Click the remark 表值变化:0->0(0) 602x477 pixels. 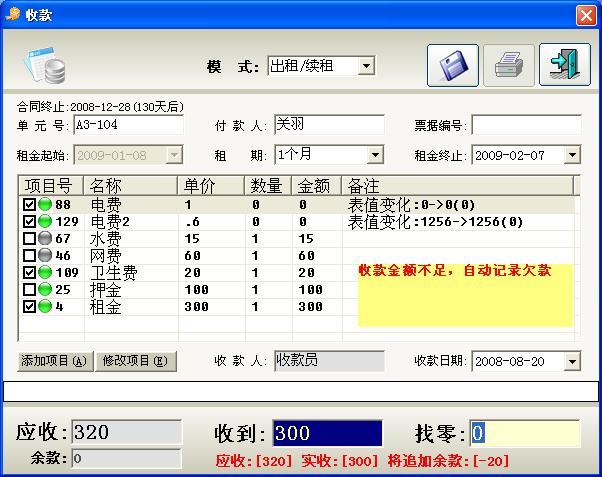[x=411, y=205]
